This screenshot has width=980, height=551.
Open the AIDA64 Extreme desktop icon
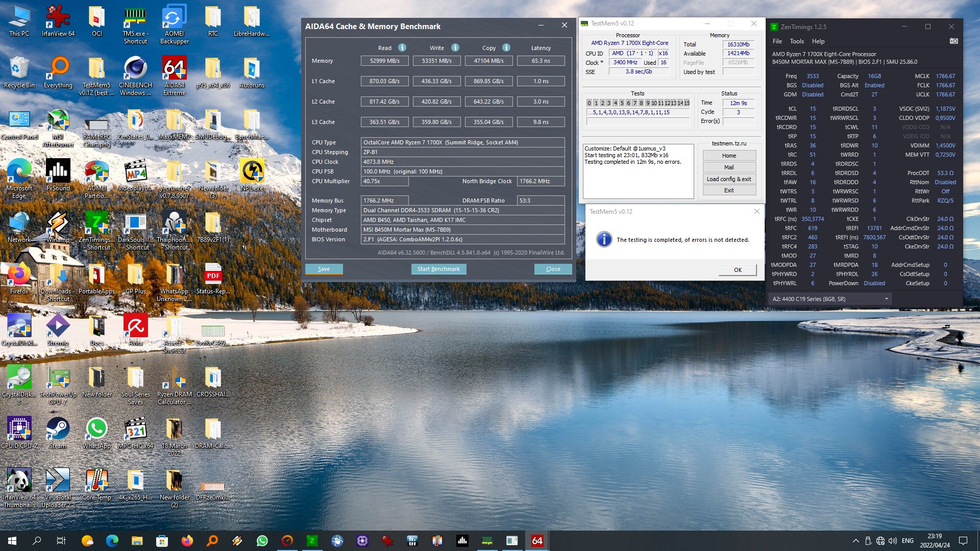pos(175,77)
